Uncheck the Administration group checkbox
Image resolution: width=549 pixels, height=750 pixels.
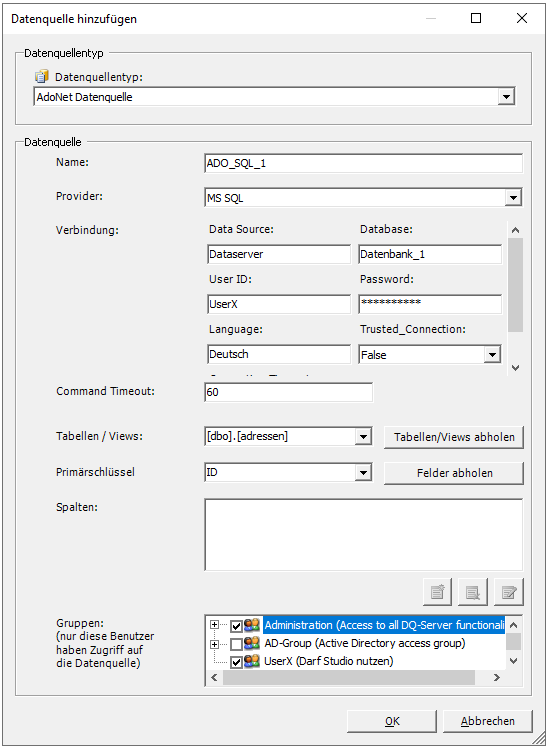click(x=236, y=626)
